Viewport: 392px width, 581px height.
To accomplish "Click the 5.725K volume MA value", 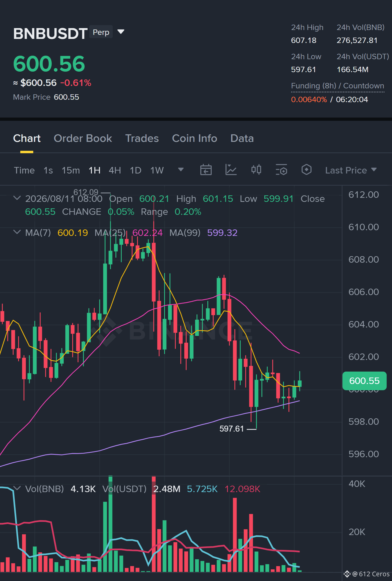I will click(x=202, y=489).
